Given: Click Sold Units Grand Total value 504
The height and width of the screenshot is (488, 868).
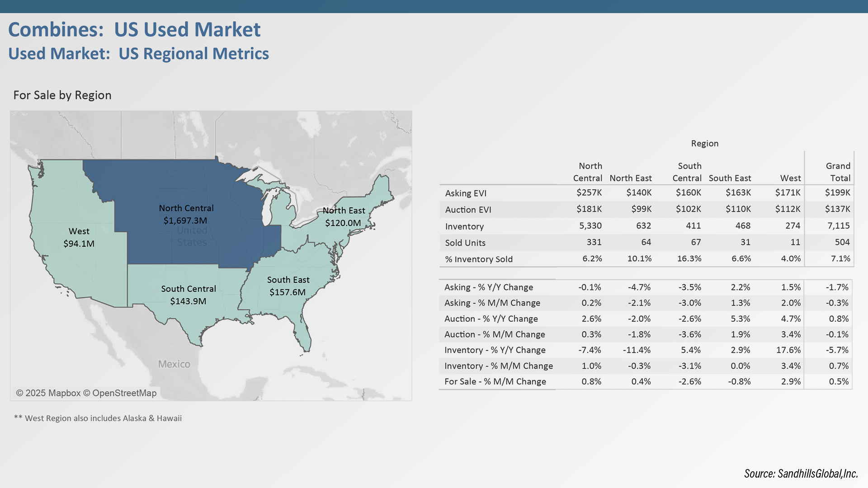Looking at the screenshot, I should tap(842, 243).
